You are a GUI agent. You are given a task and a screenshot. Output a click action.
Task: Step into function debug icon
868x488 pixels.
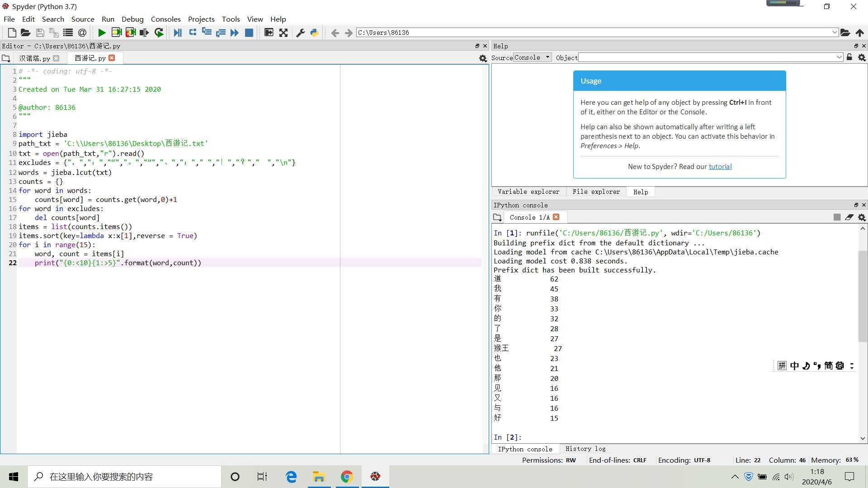tap(207, 33)
